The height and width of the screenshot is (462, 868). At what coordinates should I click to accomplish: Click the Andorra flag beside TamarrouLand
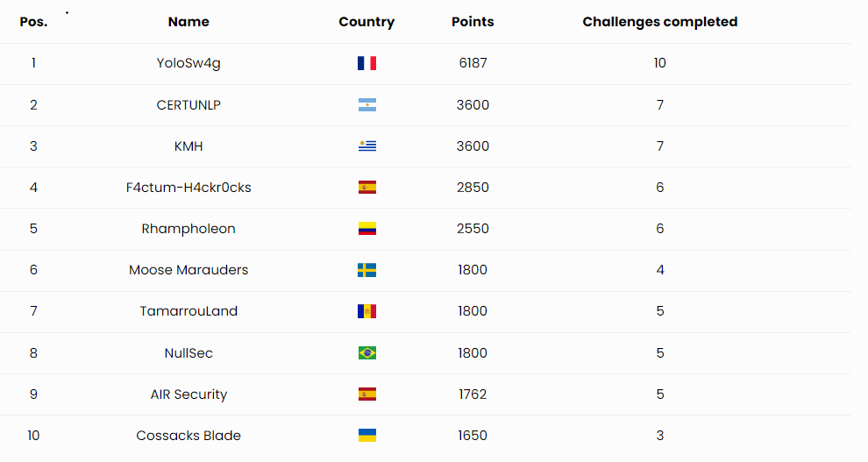click(x=366, y=311)
